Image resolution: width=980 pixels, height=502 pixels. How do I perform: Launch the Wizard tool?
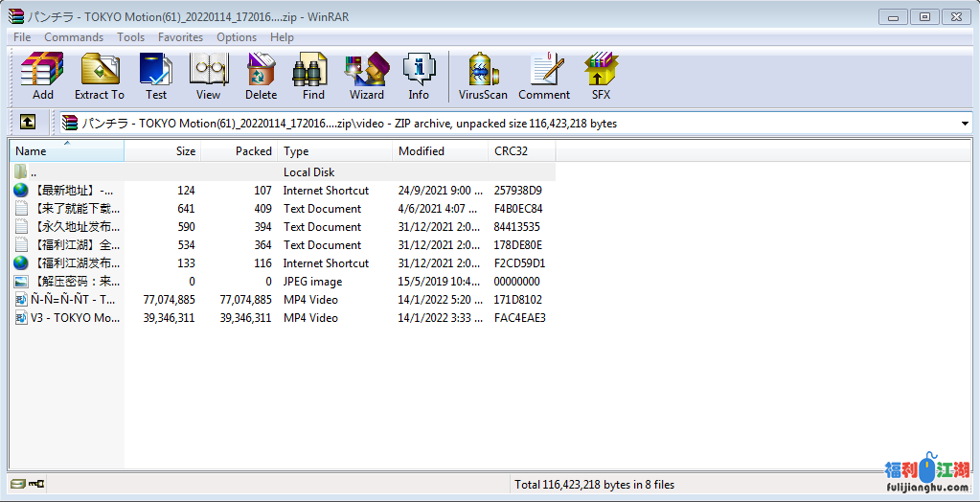pyautogui.click(x=366, y=76)
